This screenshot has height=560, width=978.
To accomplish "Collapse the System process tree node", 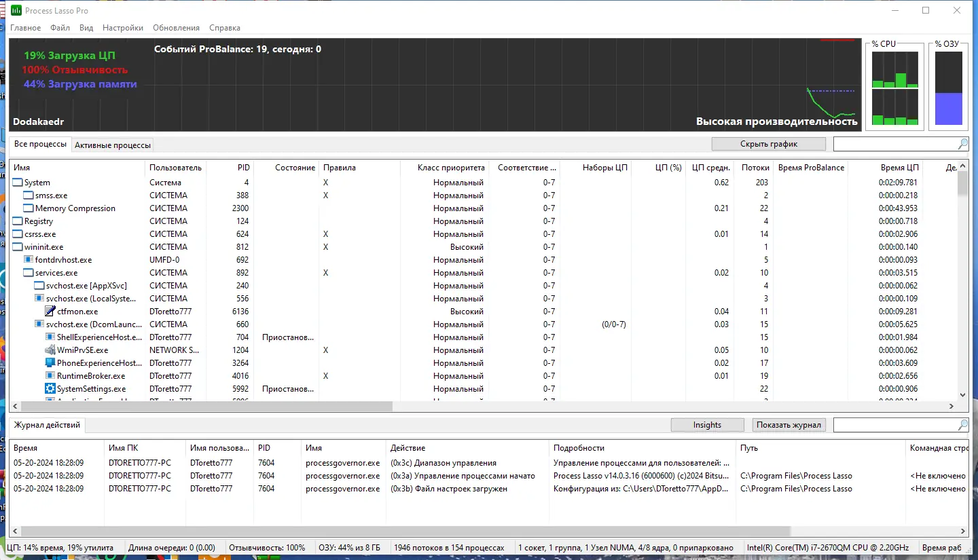I will coord(17,182).
